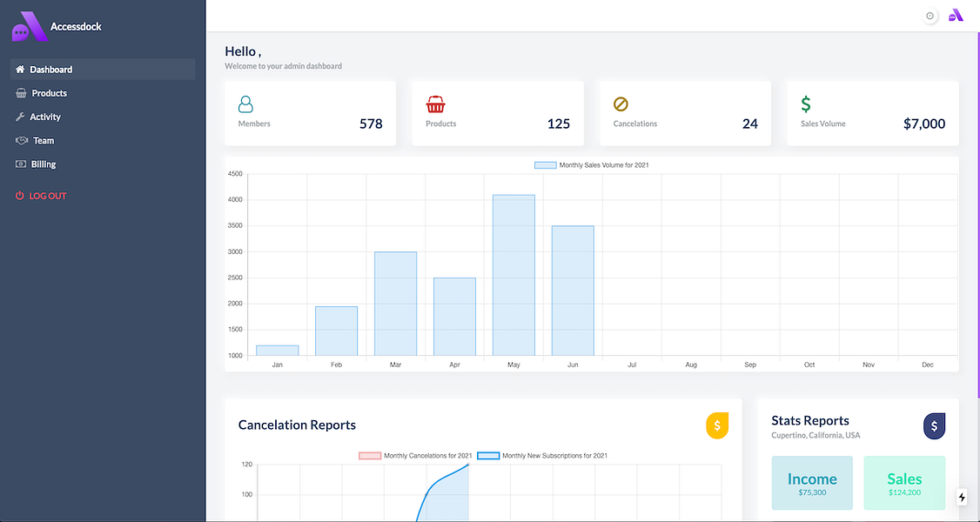980x522 pixels.
Task: Click the red Products basket icon
Action: pos(436,104)
